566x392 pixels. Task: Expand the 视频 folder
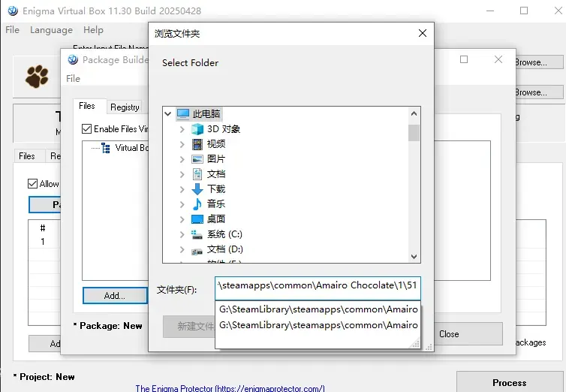182,144
